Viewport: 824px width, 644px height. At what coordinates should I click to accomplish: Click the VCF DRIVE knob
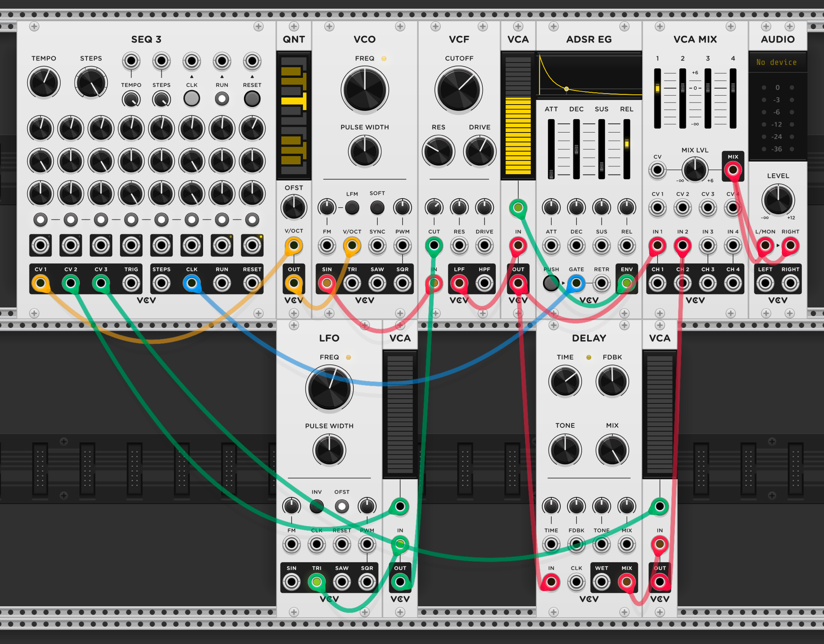[480, 151]
